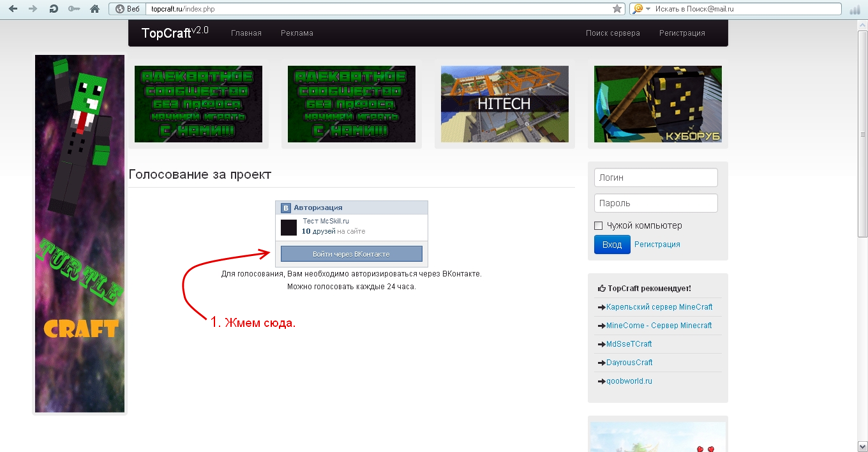Open the DayrousCraft link
The width and height of the screenshot is (868, 452).
tap(629, 363)
